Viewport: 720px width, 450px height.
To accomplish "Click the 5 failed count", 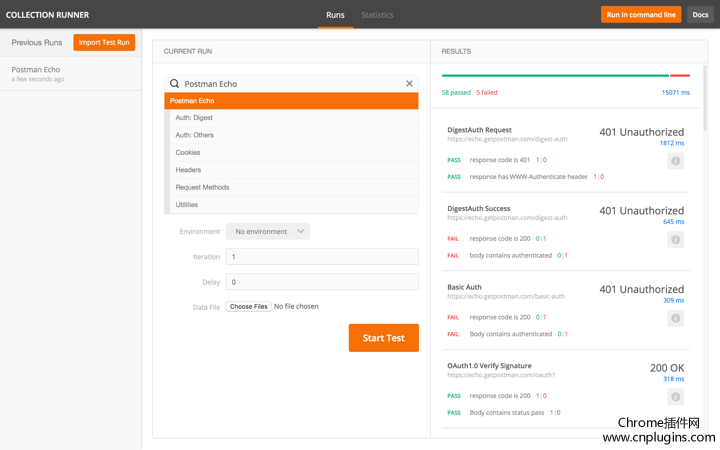I will point(487,92).
